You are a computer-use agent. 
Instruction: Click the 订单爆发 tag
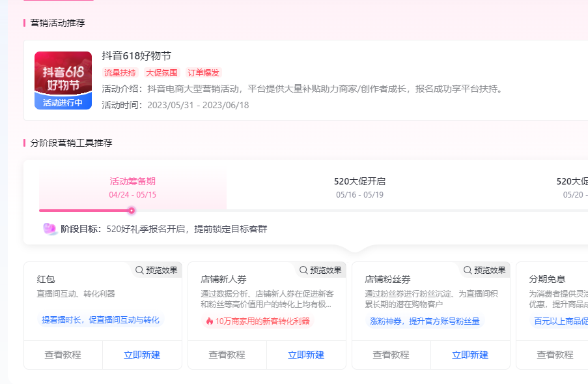(204, 72)
